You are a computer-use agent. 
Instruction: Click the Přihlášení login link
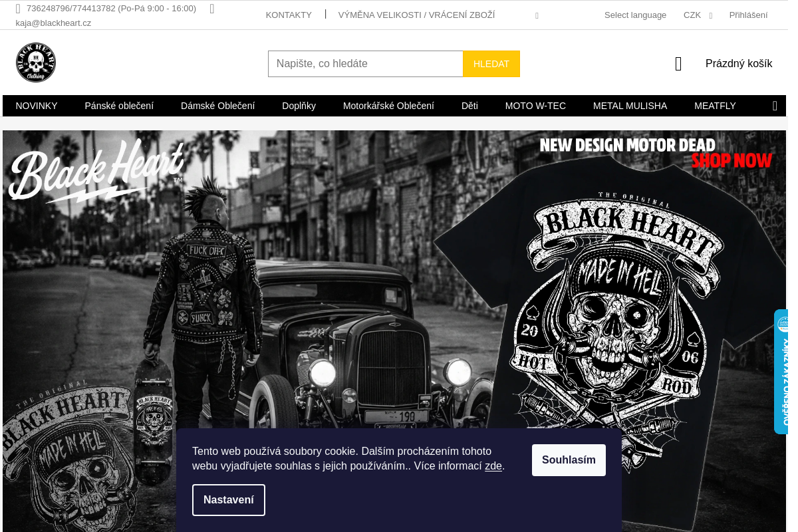[x=748, y=15]
